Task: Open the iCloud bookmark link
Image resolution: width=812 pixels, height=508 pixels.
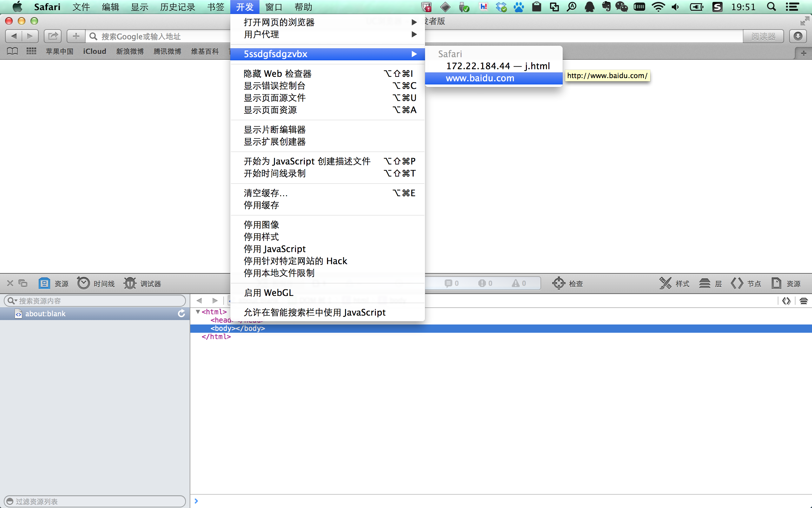Action: coord(95,51)
